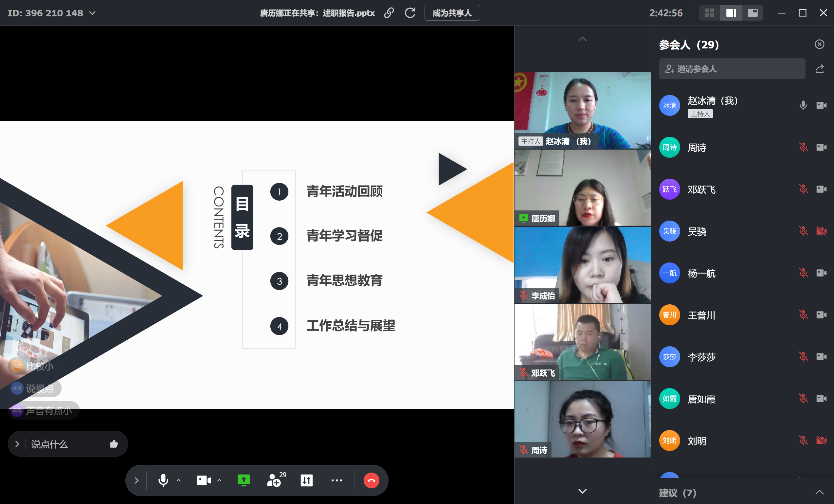
Task: Switch to grid gallery layout view
Action: point(709,13)
